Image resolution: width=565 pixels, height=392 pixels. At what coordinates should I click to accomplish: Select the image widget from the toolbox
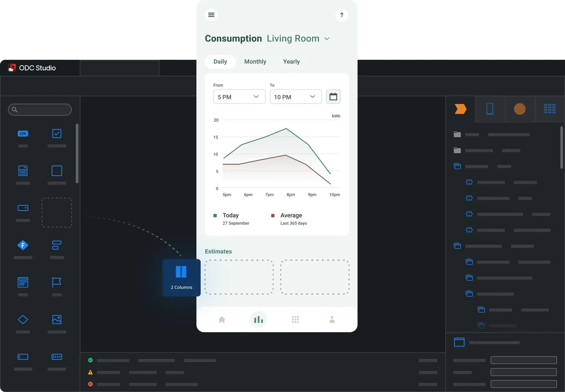point(56,319)
